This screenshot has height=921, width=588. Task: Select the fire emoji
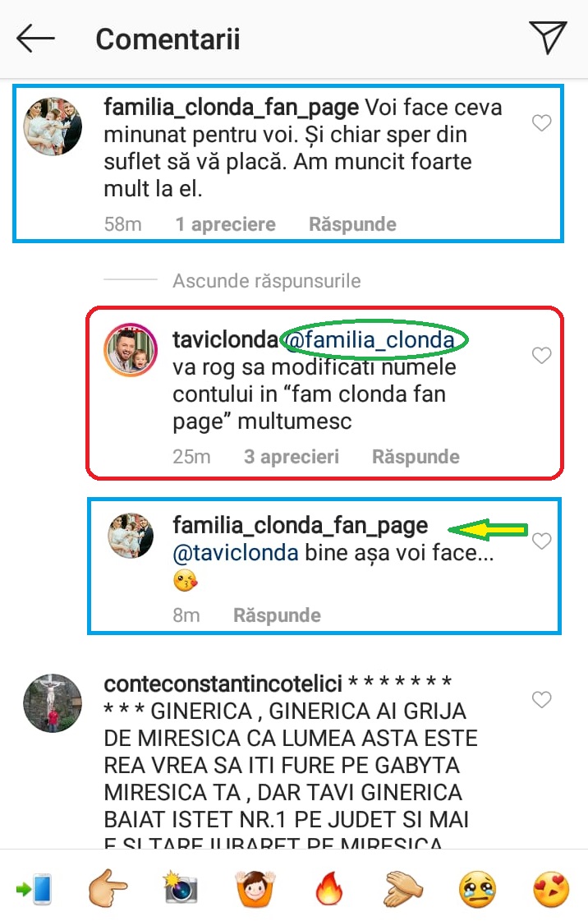tap(329, 887)
